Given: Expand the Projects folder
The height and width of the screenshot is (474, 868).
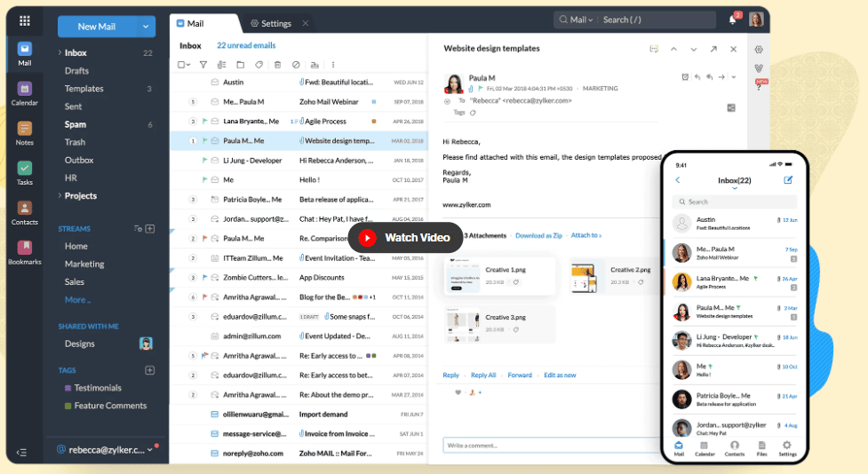Looking at the screenshot, I should point(60,195).
